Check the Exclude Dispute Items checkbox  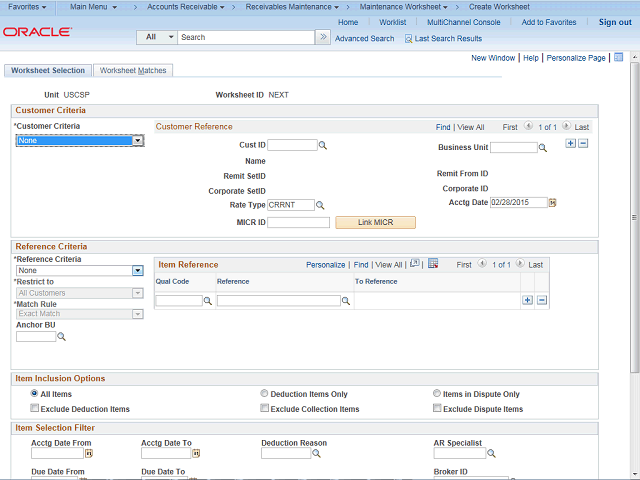438,409
